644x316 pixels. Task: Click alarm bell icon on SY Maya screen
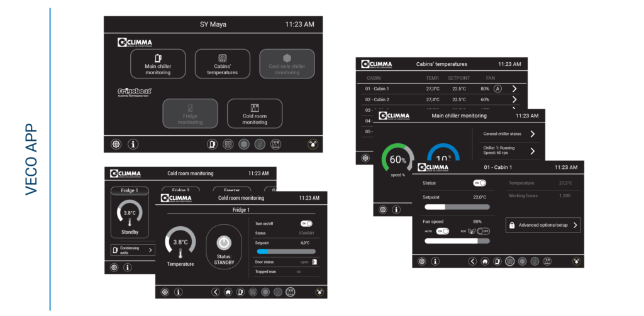[313, 144]
